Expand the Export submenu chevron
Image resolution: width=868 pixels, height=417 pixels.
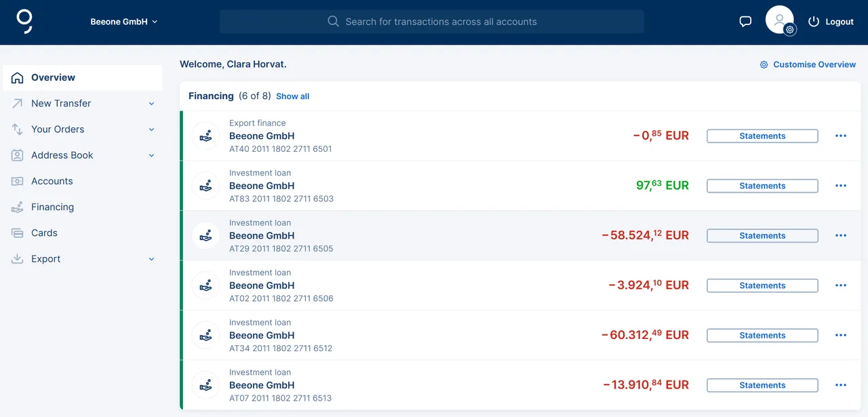point(151,259)
